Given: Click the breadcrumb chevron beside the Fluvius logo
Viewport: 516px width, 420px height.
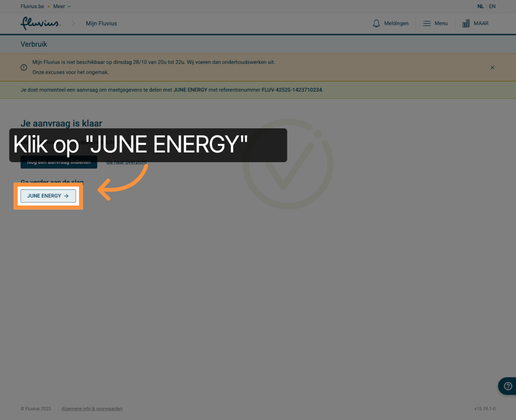Looking at the screenshot, I should [73, 23].
